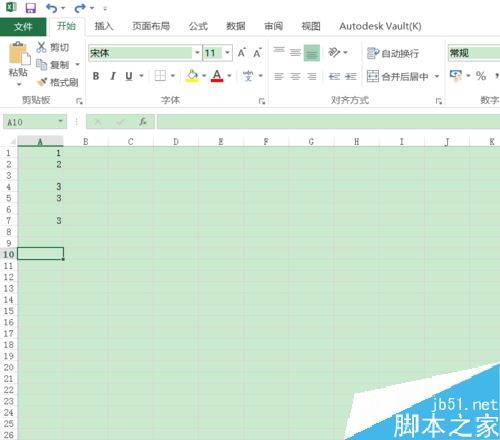The width and height of the screenshot is (500, 440).
Task: Open the font size dropdown arrow
Action: 227,53
